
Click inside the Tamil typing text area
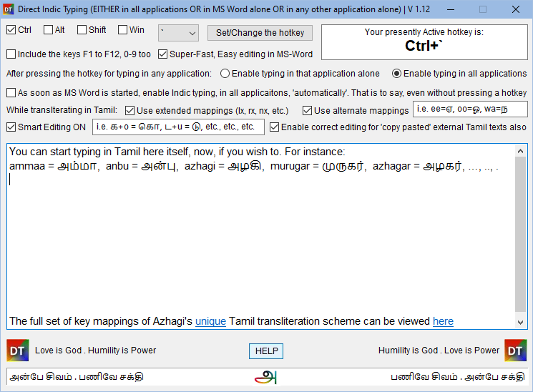261,236
